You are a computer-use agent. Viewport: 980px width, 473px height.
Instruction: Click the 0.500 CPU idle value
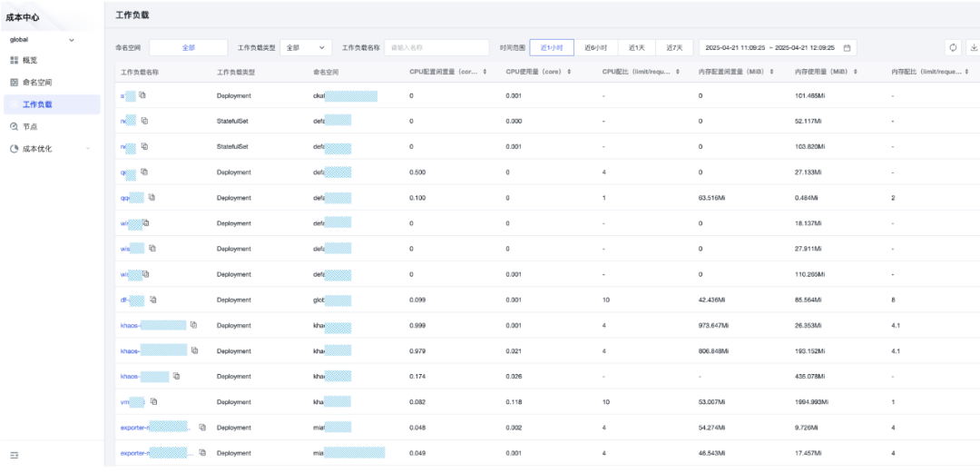417,172
